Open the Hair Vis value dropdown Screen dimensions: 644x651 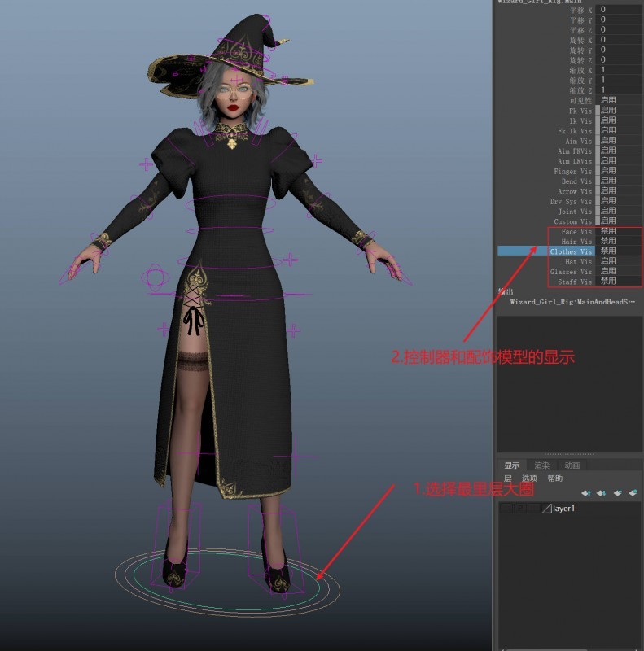[x=619, y=241]
